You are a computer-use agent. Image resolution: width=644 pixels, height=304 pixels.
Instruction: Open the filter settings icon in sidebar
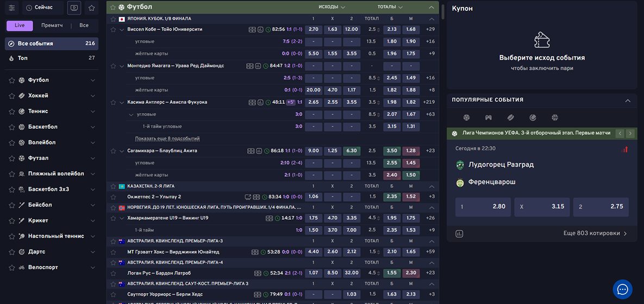(x=11, y=8)
